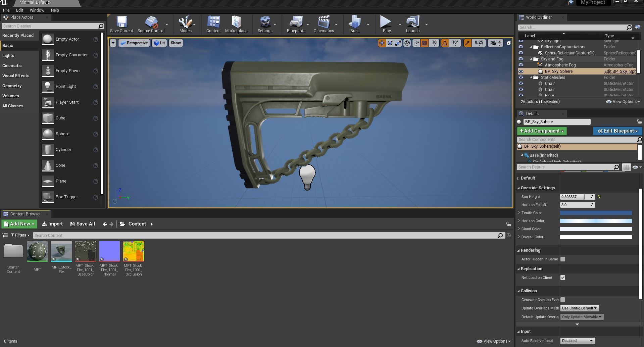Screen dimensions: 644x347
Task: Open the Window menu
Action: [37, 10]
